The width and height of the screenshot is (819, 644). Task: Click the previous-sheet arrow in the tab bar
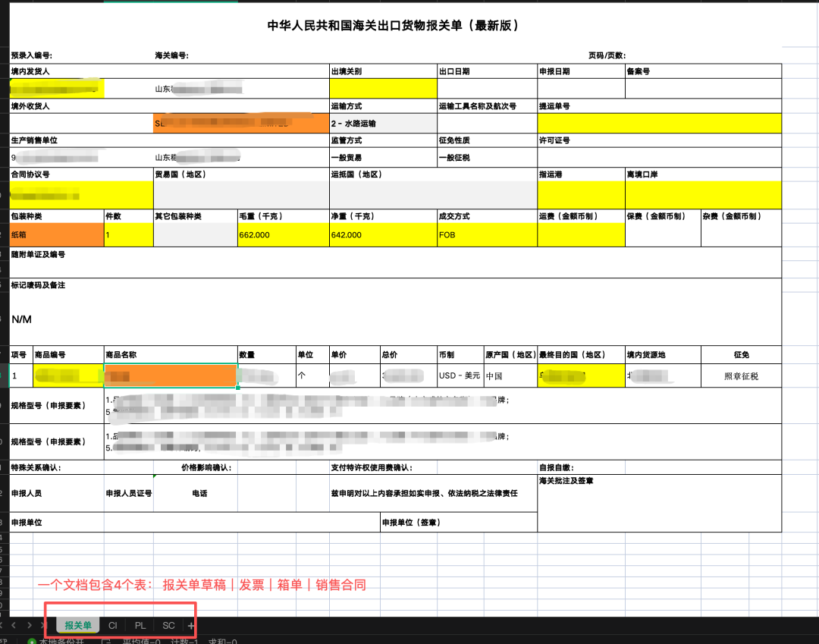[14, 625]
